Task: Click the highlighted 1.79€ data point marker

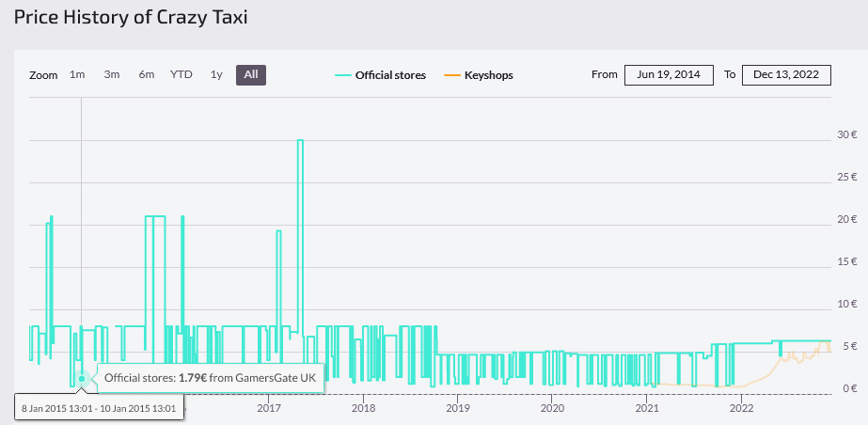Action: 82,379
